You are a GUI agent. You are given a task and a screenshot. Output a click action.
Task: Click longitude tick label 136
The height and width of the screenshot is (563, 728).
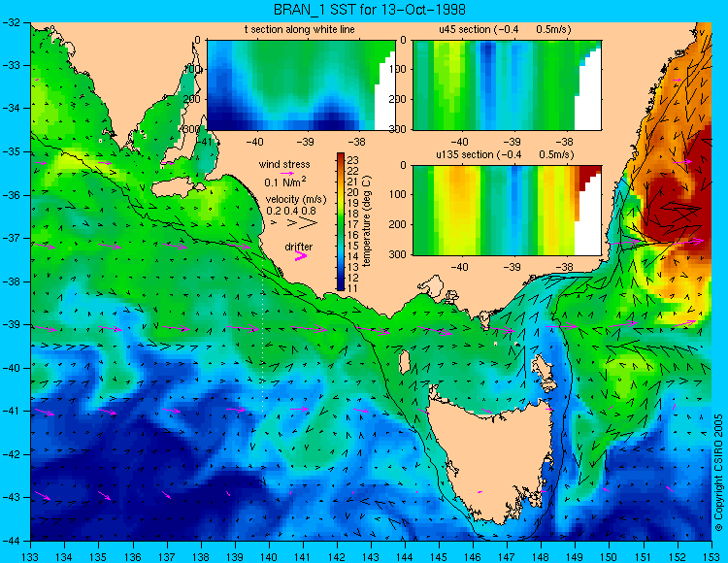pos(133,556)
